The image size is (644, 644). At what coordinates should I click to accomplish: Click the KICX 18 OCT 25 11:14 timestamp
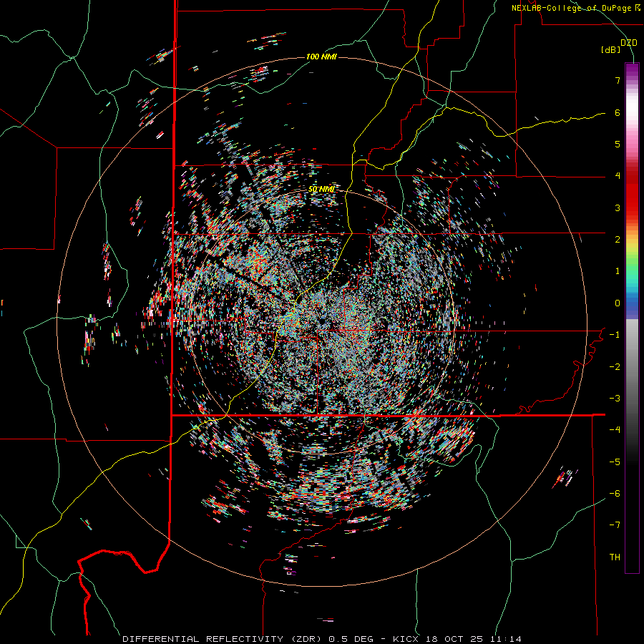point(457,639)
